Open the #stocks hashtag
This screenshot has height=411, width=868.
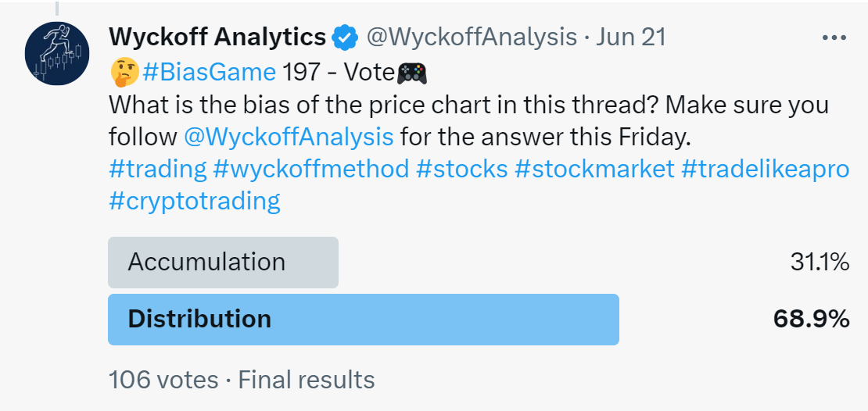pyautogui.click(x=462, y=169)
